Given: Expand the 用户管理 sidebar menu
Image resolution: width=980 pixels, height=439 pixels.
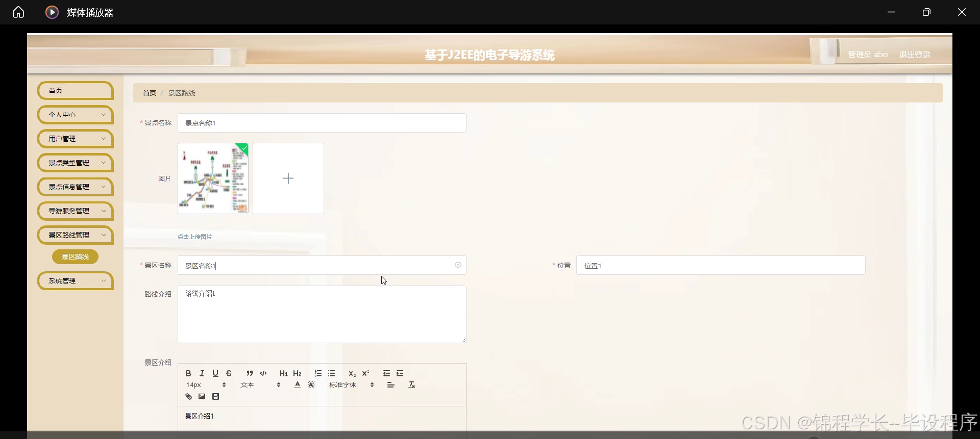Looking at the screenshot, I should (x=75, y=139).
